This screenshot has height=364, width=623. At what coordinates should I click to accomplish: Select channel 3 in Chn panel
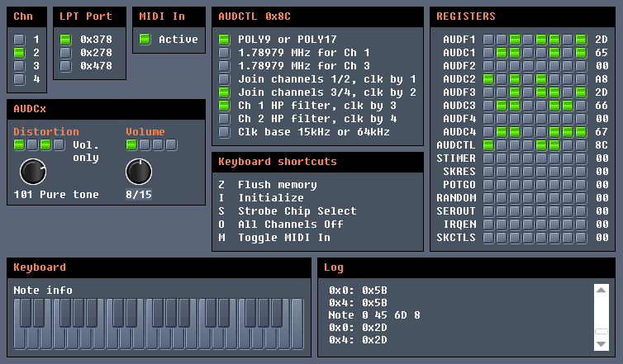tap(20, 66)
